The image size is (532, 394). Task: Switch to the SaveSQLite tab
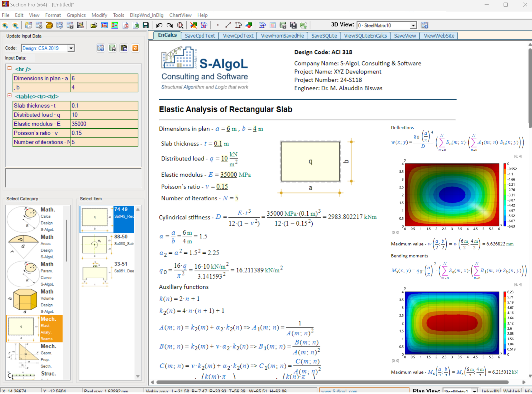coord(324,36)
